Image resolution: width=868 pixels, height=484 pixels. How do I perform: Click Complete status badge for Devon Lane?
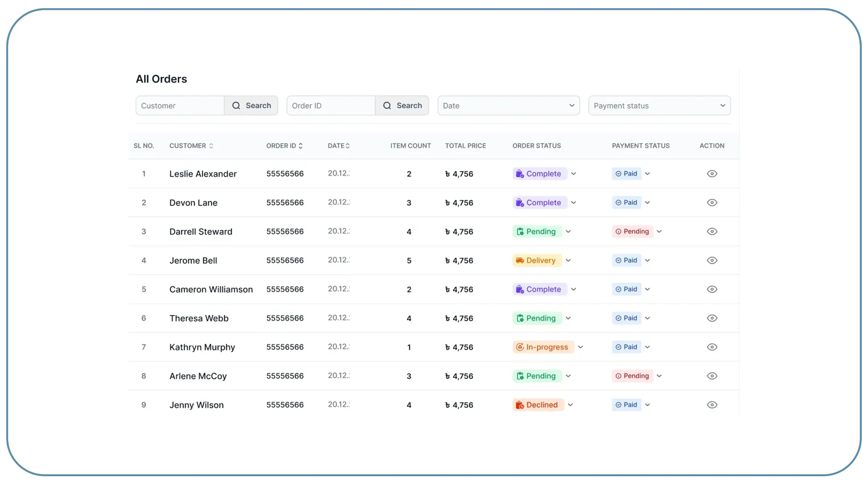(540, 203)
